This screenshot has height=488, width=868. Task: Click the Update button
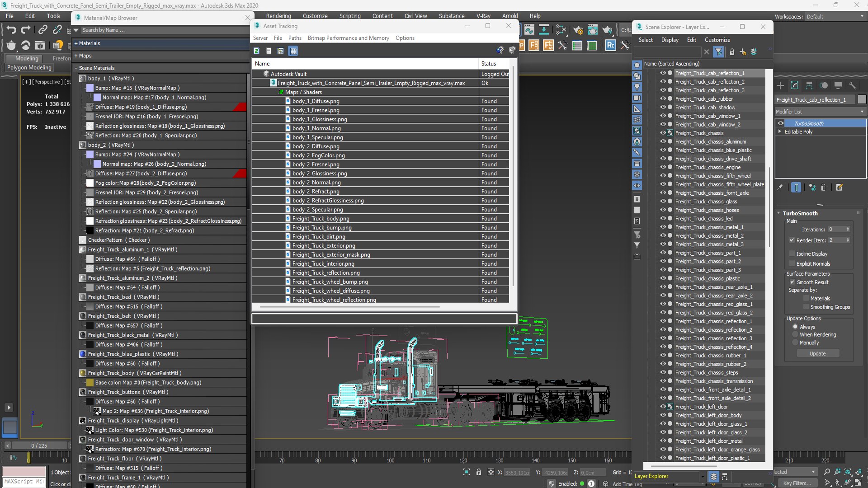point(817,353)
